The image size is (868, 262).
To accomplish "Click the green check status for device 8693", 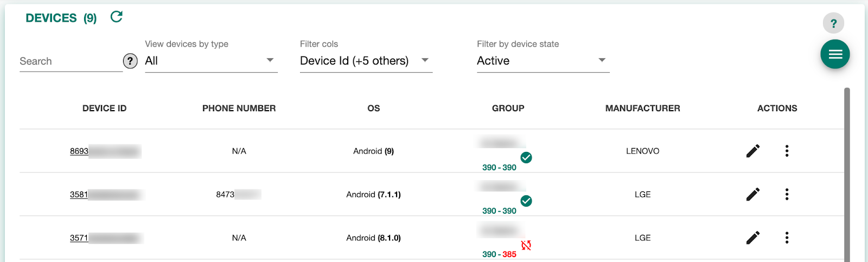I will tap(526, 157).
